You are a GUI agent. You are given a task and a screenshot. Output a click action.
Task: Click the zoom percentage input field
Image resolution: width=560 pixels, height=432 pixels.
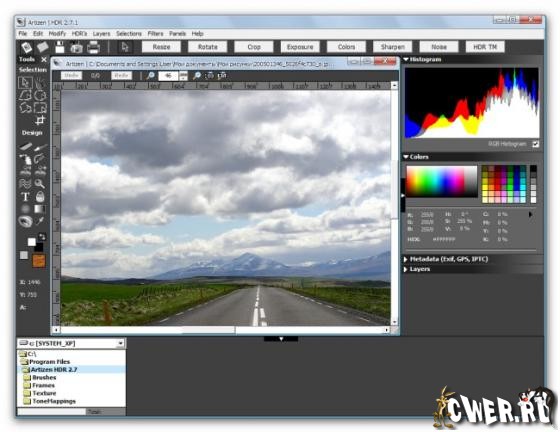(x=168, y=76)
